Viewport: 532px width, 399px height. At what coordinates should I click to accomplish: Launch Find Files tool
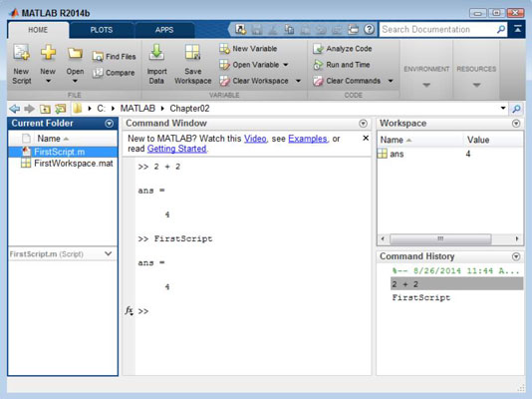[x=114, y=57]
